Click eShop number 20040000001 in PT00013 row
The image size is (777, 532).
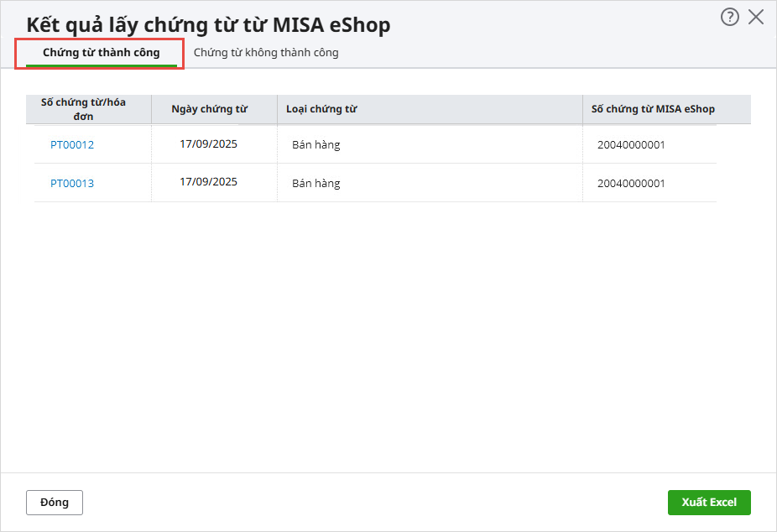[631, 184]
